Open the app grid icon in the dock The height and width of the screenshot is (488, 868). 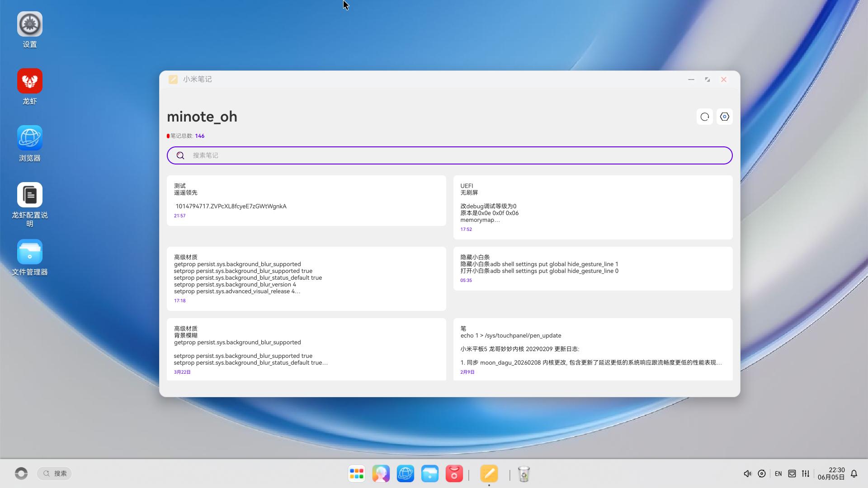click(x=357, y=474)
